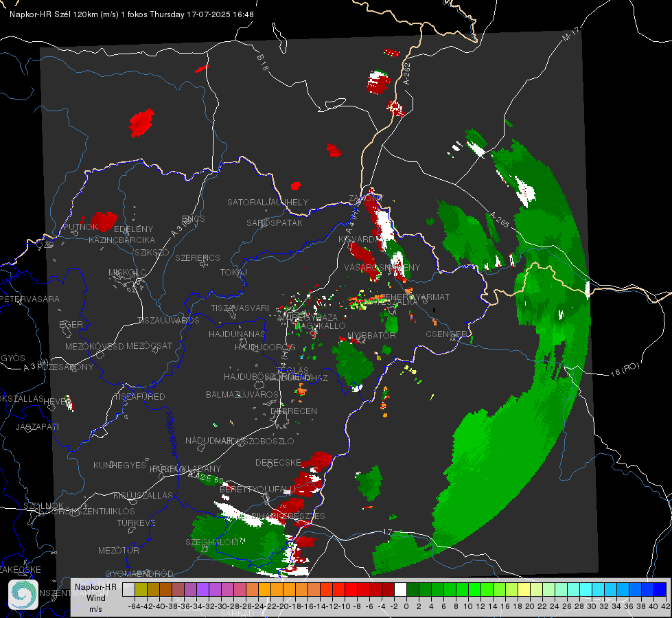Screen dimensions: 672x618
Task: Click the TISZAVASVÁRI town label
Action: tap(240, 308)
